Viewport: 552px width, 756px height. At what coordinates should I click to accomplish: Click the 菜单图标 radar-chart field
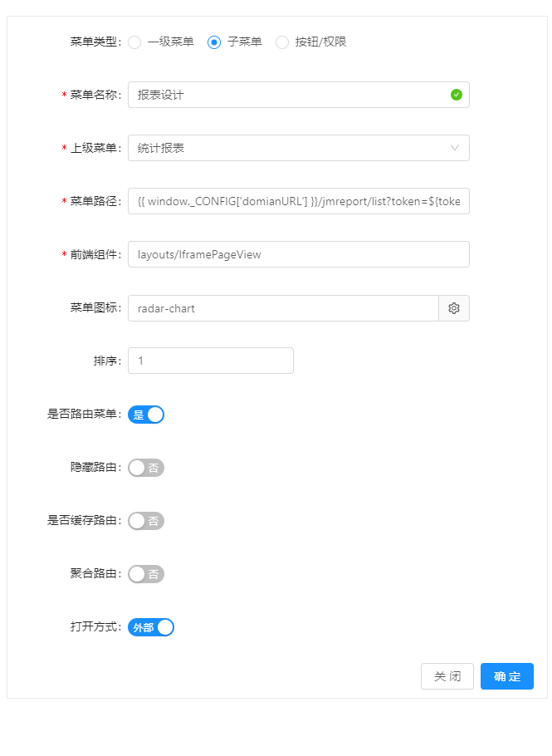(283, 308)
